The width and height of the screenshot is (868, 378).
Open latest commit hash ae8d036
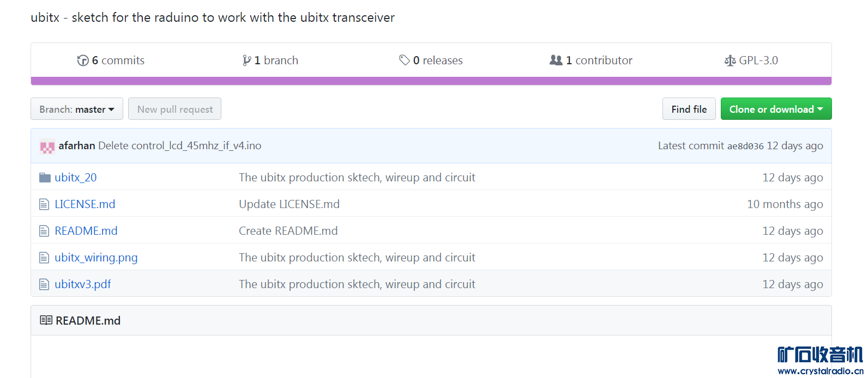click(x=745, y=146)
